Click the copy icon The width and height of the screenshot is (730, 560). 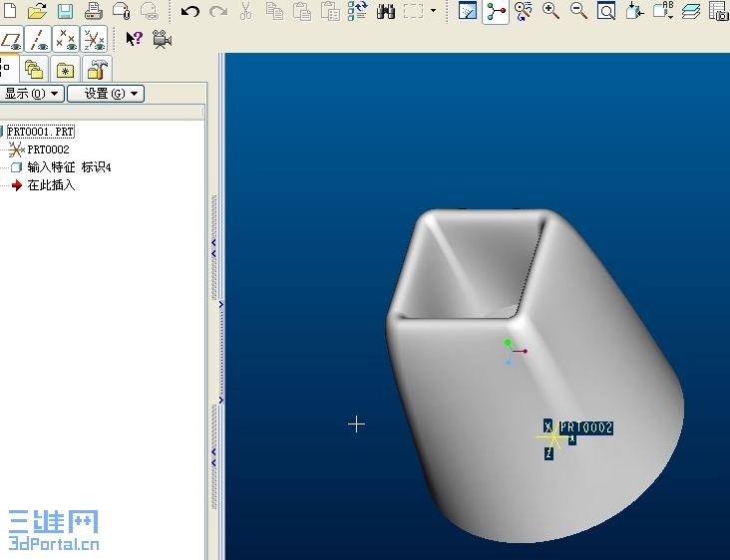click(274, 11)
